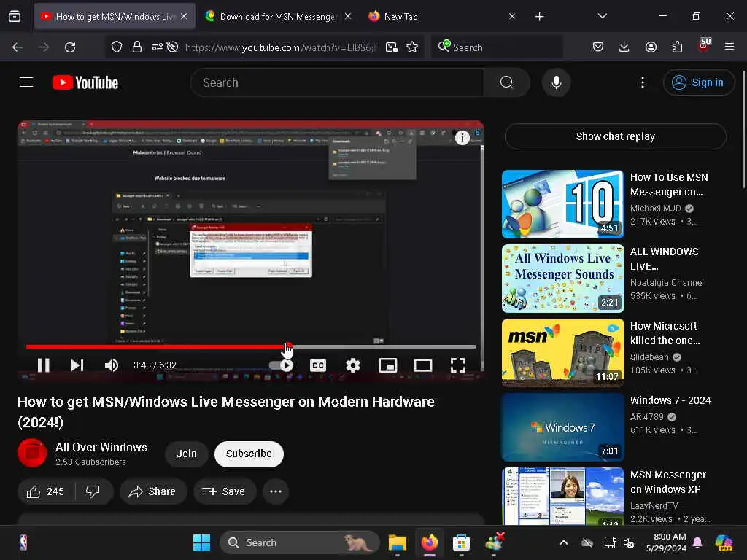Save page to Pocket
Viewport: 747px width, 560px height.
point(598,47)
